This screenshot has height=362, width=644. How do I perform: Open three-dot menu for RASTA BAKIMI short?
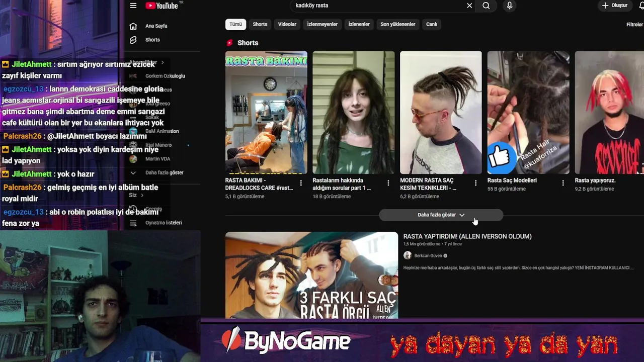[301, 183]
